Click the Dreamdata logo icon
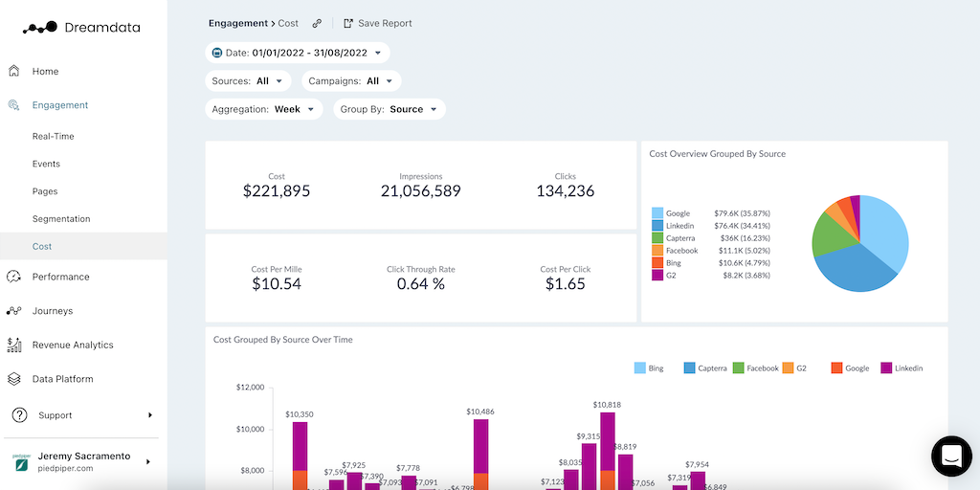 [x=40, y=28]
